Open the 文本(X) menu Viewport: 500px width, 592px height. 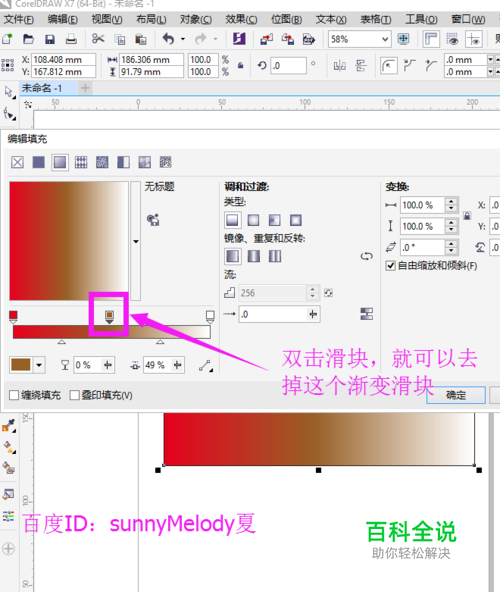[x=331, y=19]
